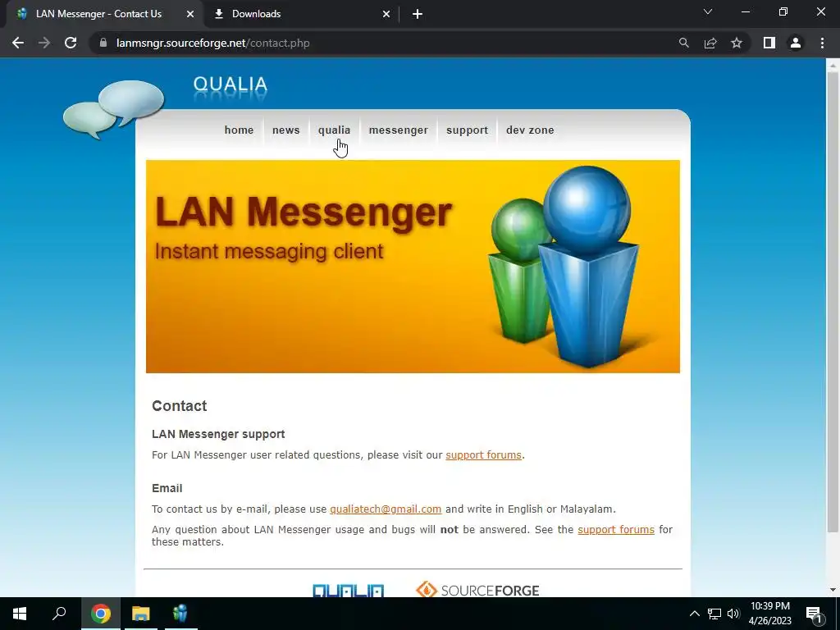Share this page using the share icon
This screenshot has height=630, width=840.
click(x=710, y=43)
